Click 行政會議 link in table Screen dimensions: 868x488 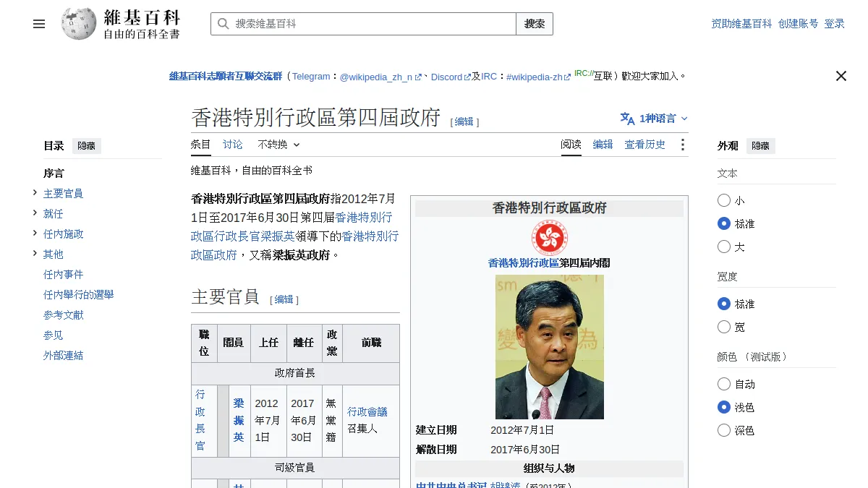pyautogui.click(x=367, y=412)
